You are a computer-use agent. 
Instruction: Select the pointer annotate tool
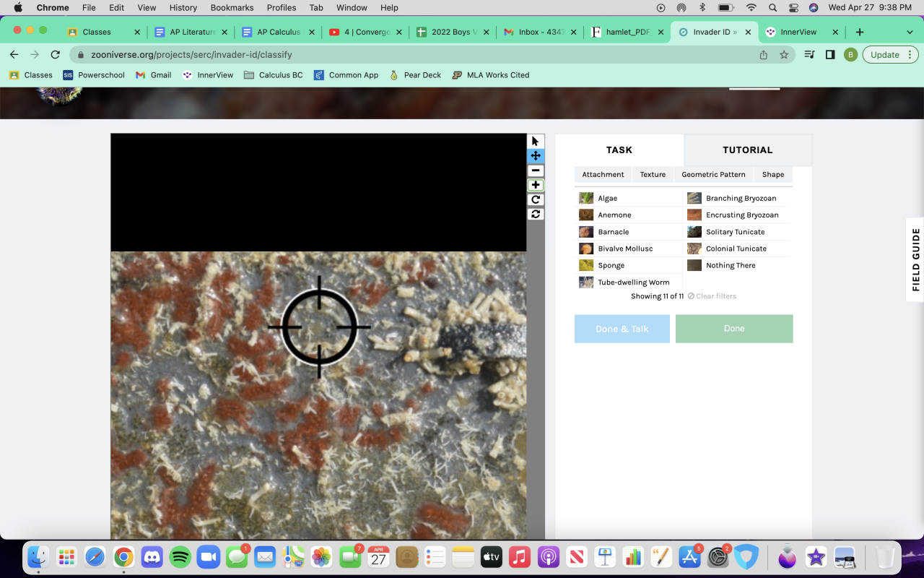(535, 141)
